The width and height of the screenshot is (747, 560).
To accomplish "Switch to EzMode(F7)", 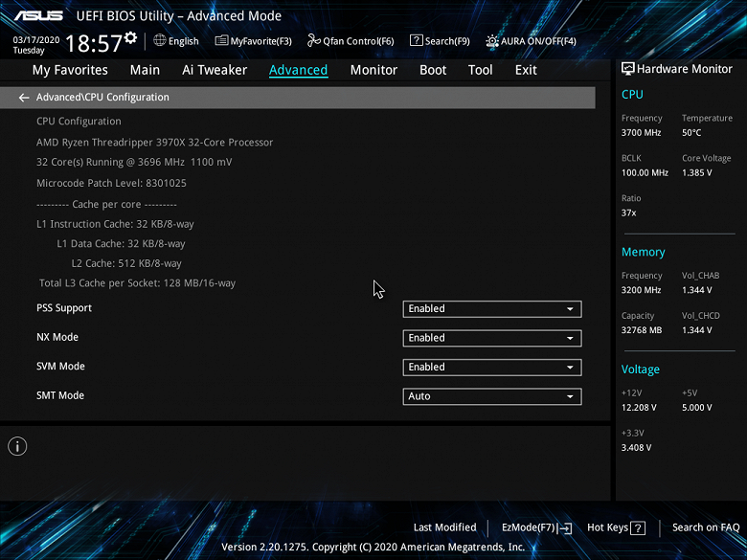I will click(x=537, y=527).
